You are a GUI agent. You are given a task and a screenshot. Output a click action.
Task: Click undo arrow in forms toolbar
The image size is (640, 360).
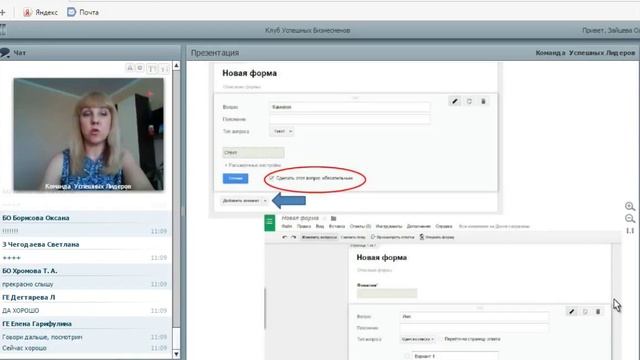click(x=284, y=237)
